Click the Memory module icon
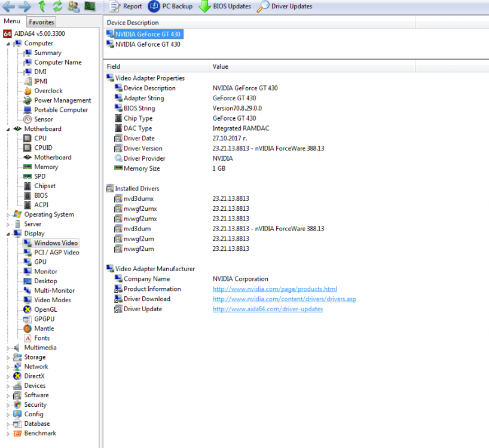The image size is (489, 448). click(27, 167)
